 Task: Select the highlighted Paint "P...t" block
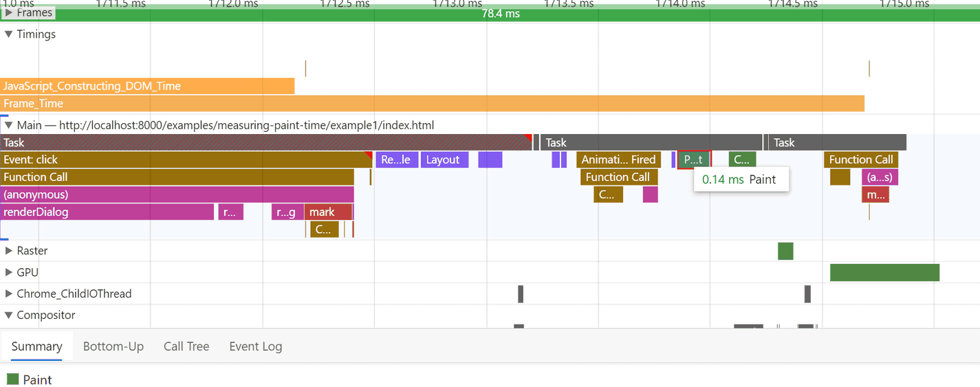tap(694, 159)
